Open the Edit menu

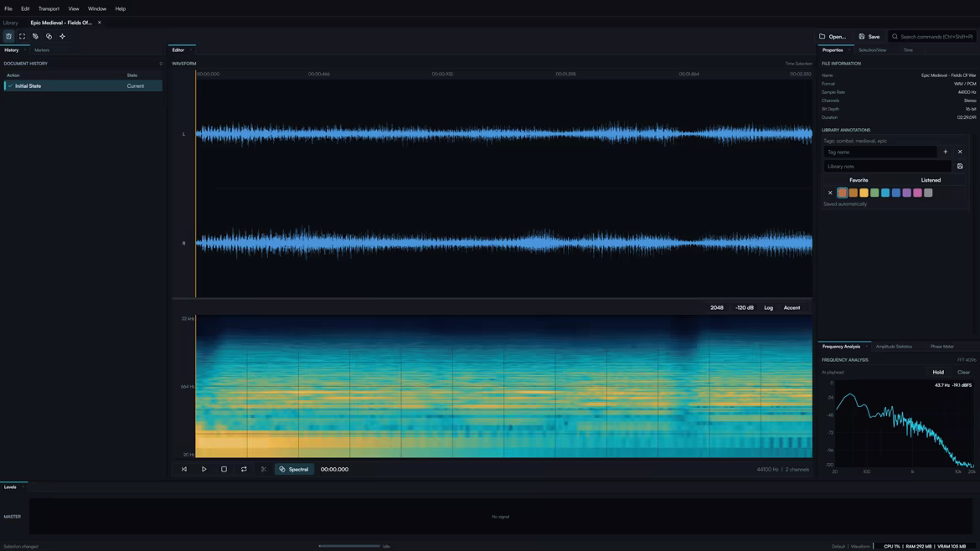pos(25,8)
